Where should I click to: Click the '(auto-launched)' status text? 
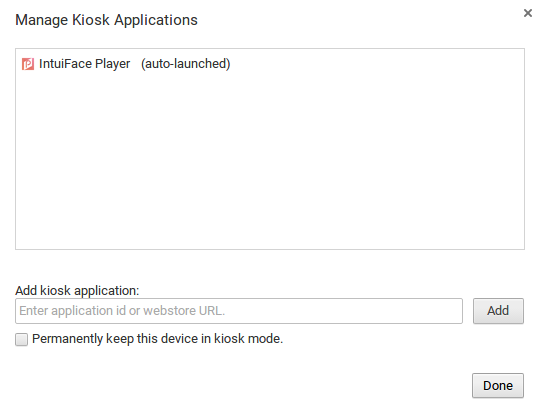(x=186, y=64)
